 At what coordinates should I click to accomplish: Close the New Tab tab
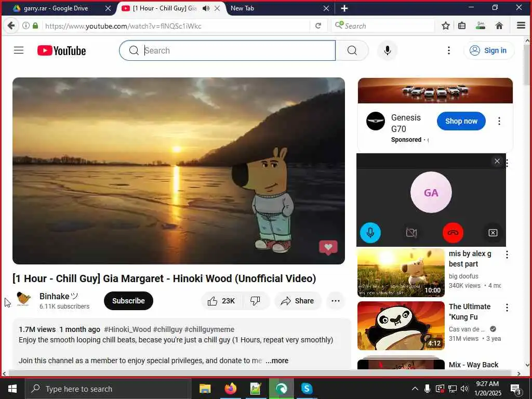[x=326, y=8]
